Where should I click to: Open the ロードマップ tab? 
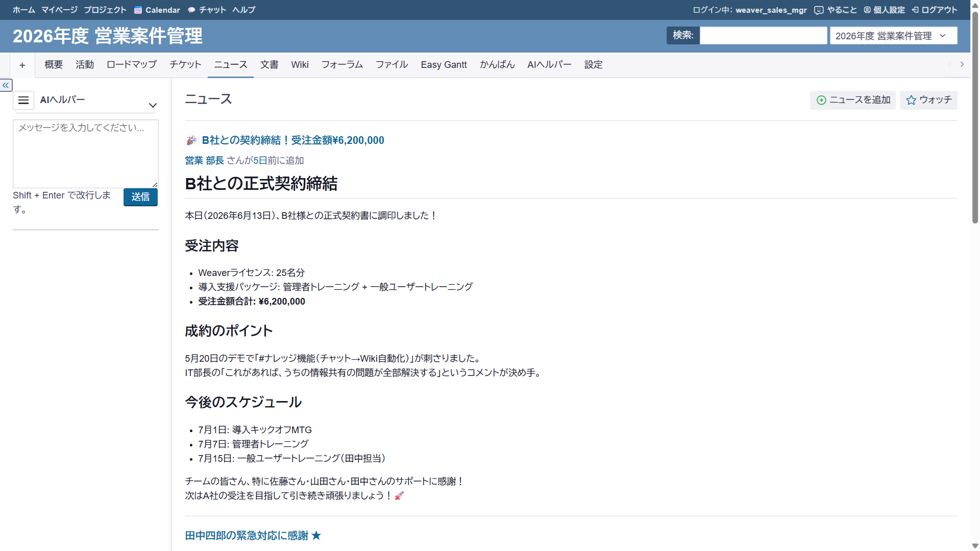point(132,65)
